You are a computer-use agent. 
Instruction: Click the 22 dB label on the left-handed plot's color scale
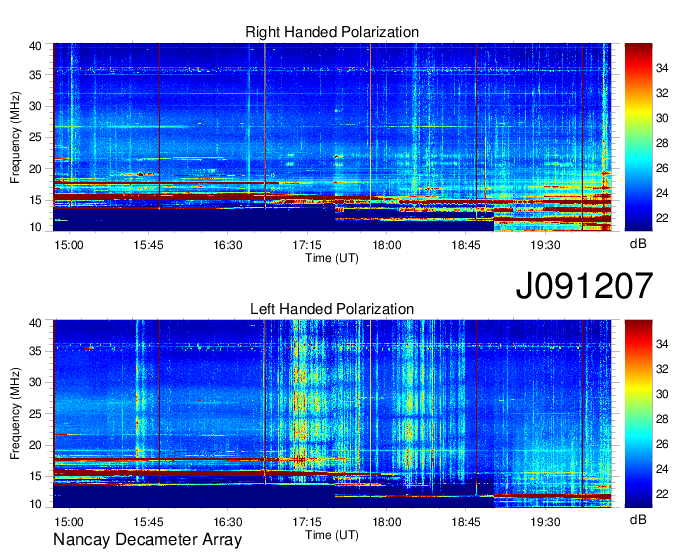(x=662, y=494)
